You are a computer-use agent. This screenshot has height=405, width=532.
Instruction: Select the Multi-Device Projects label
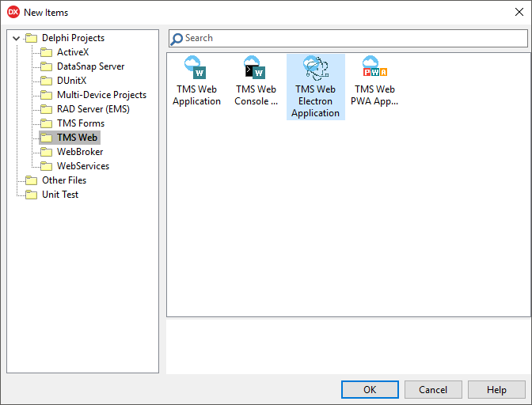101,95
